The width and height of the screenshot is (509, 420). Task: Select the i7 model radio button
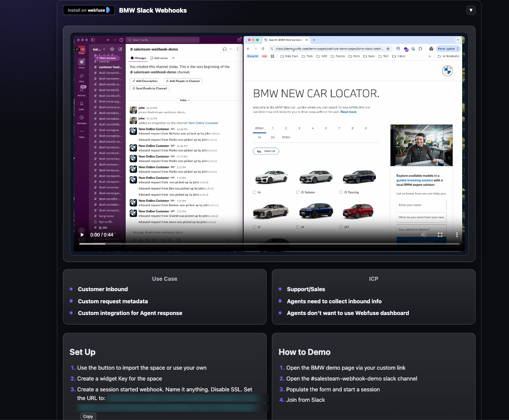254,227
